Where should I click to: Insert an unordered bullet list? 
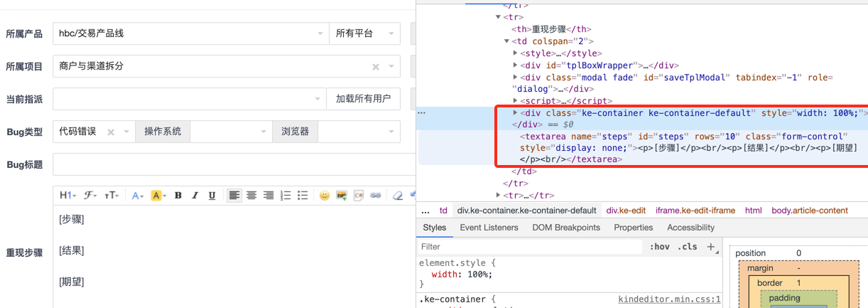click(x=303, y=196)
